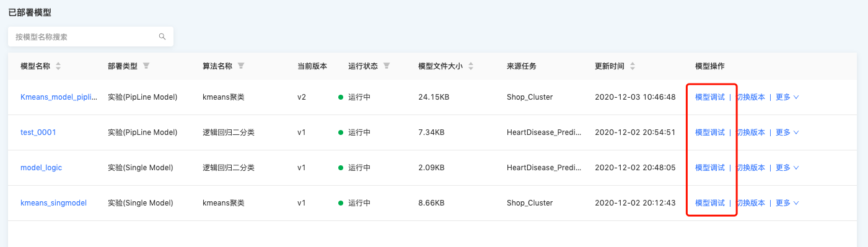Open the model_logic model link
868x247 pixels.
pos(42,168)
